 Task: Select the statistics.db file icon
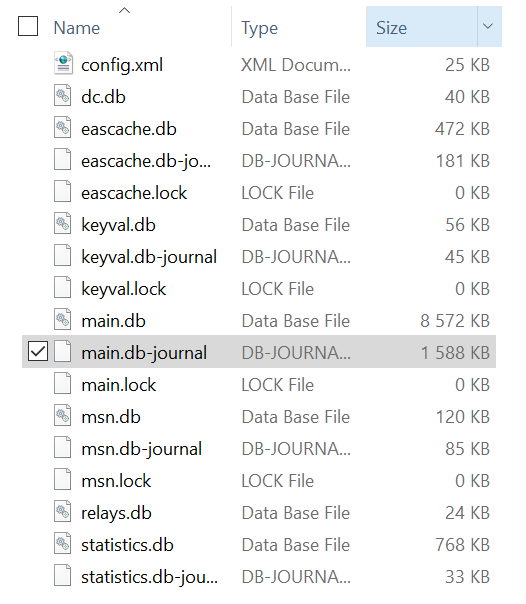63,544
